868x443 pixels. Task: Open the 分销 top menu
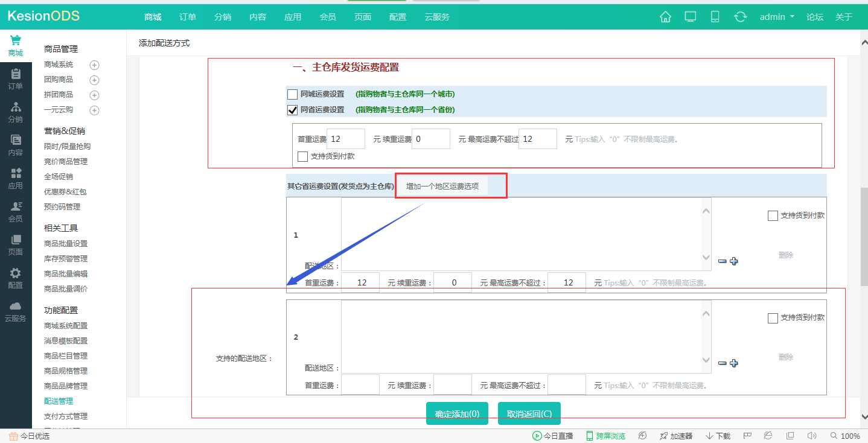(x=223, y=17)
